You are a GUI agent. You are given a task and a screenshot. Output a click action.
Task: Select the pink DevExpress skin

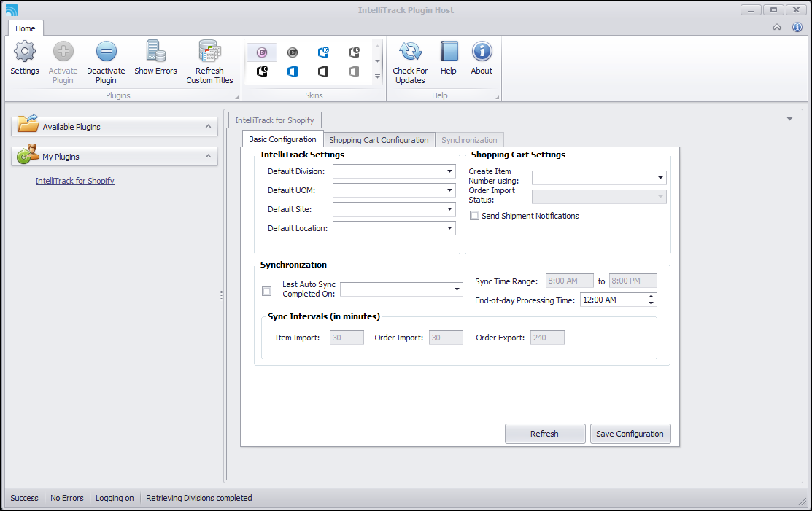262,52
